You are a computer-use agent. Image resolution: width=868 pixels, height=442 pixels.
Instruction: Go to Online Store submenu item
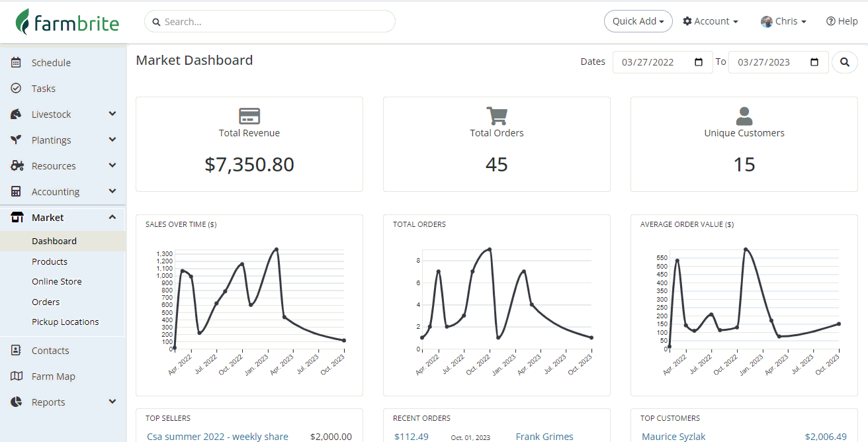click(x=57, y=282)
